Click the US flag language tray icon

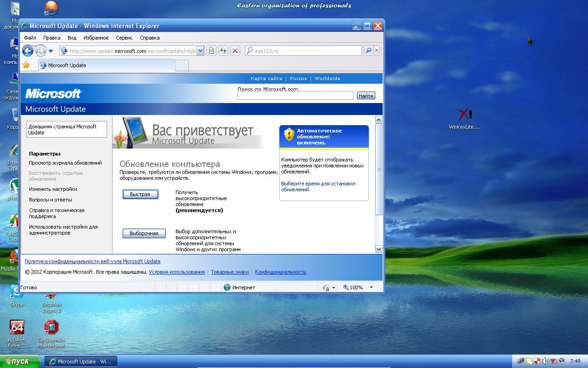(x=554, y=361)
